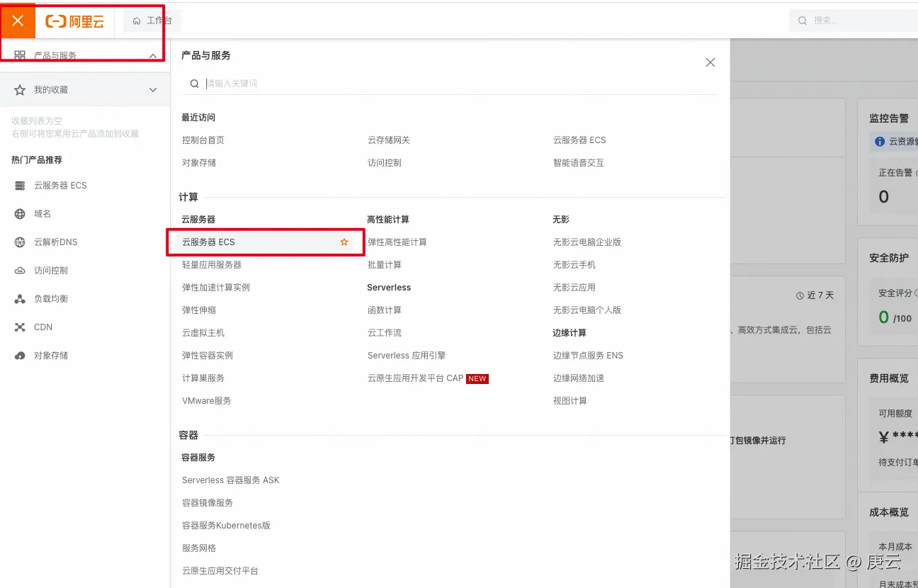
Task: Open the 工作台 home tab
Action: (x=152, y=21)
